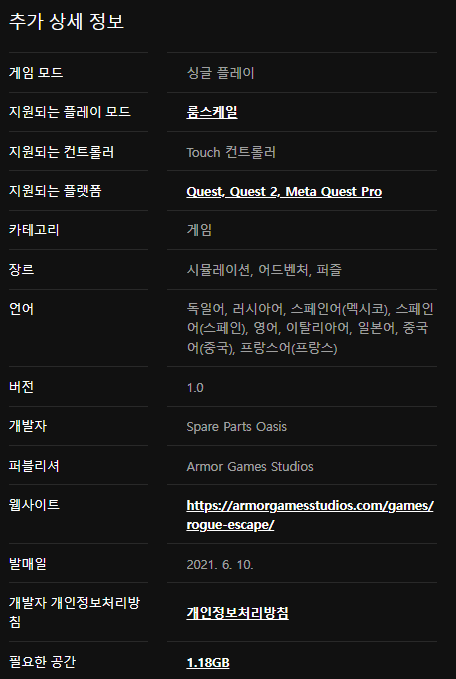456x679 pixels.
Task: Click the genre text 시뮬레이션, 어드벤처, 퍼즐
Action: [264, 270]
